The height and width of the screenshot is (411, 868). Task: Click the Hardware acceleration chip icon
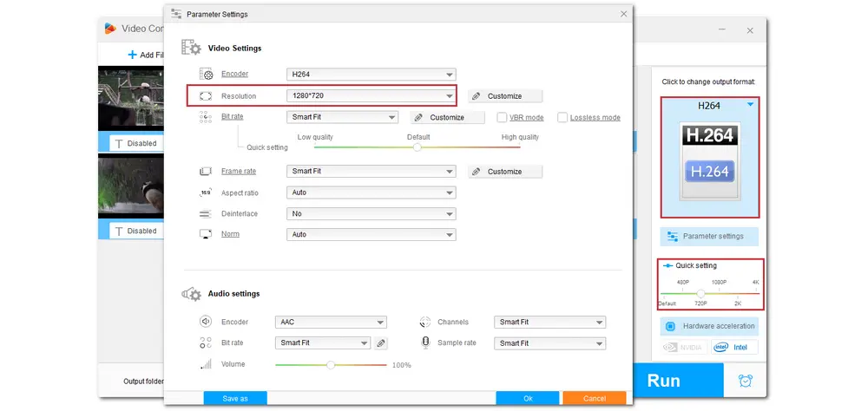[x=670, y=326]
